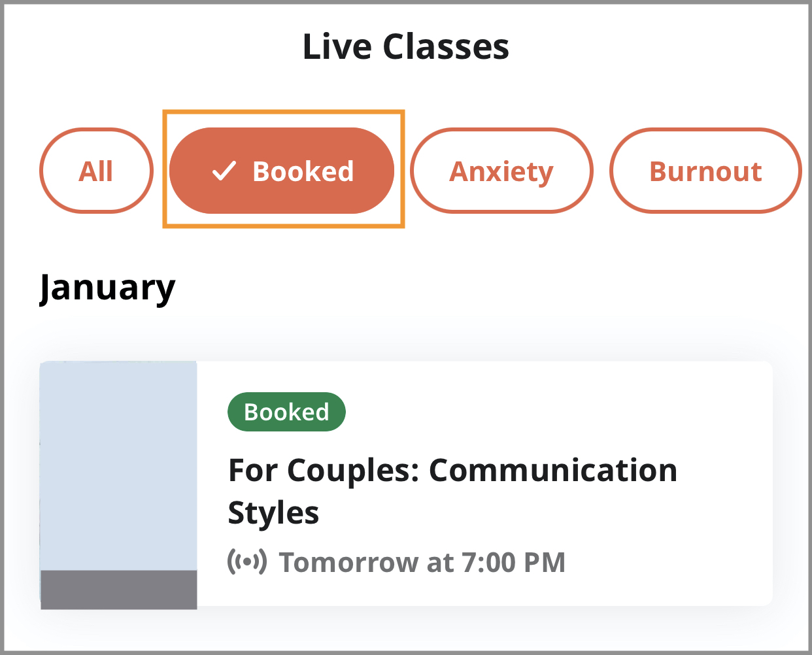Click the Tomorrow at 7:00 PM time
Screen dimensions: 812x655
[x=422, y=562]
